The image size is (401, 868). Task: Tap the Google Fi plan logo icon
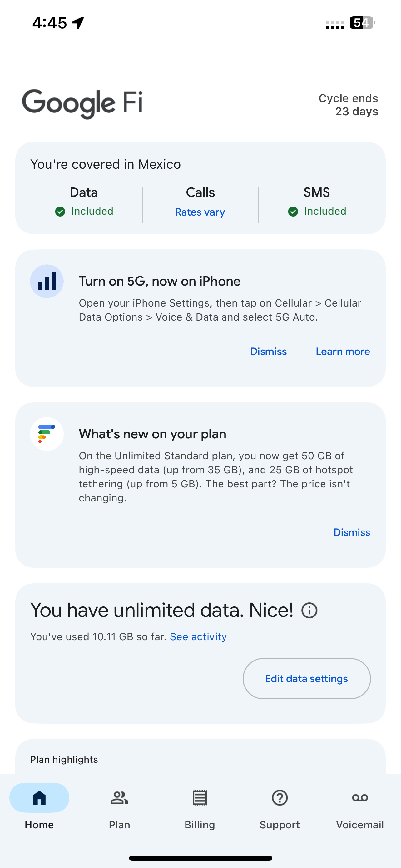[x=47, y=434]
